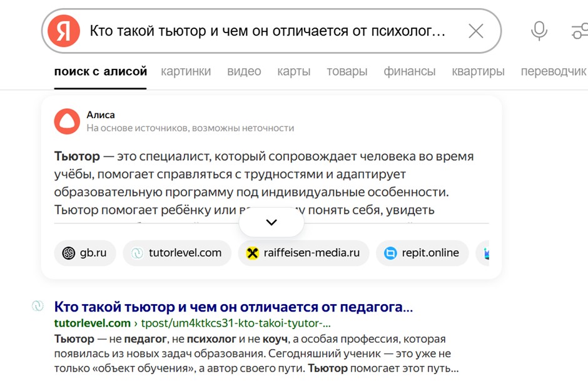The image size is (588, 386).
Task: Click the bold «Тьютор» in Alice's answer
Action: tap(77, 156)
